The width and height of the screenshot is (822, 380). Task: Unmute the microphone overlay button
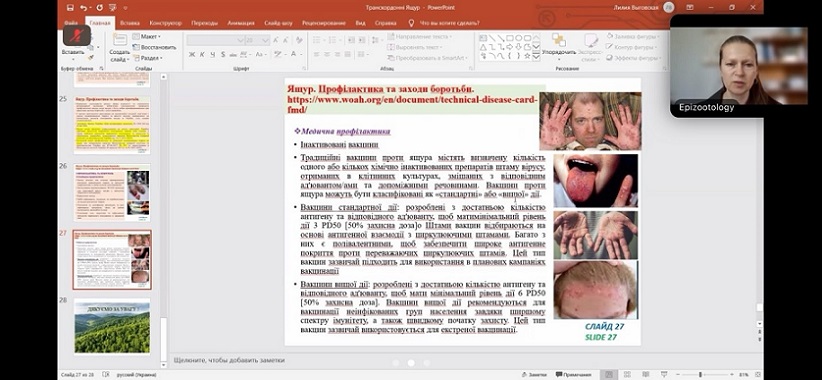point(77,35)
